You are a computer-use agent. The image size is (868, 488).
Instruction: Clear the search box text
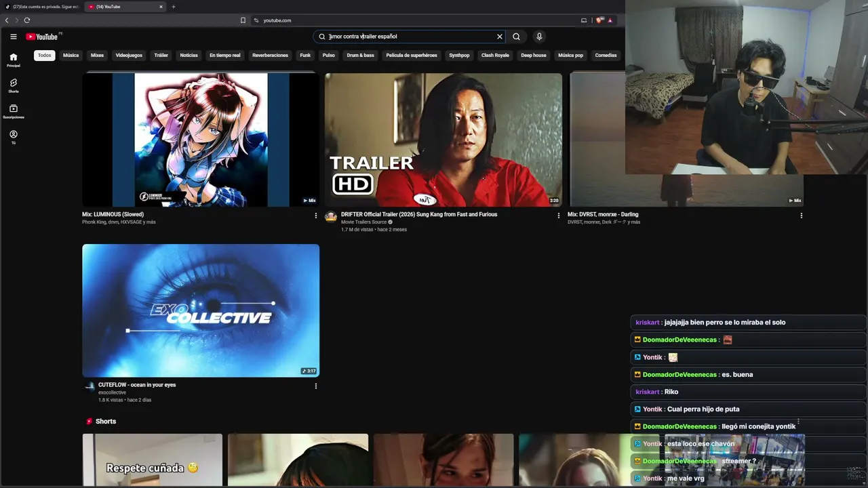point(500,37)
